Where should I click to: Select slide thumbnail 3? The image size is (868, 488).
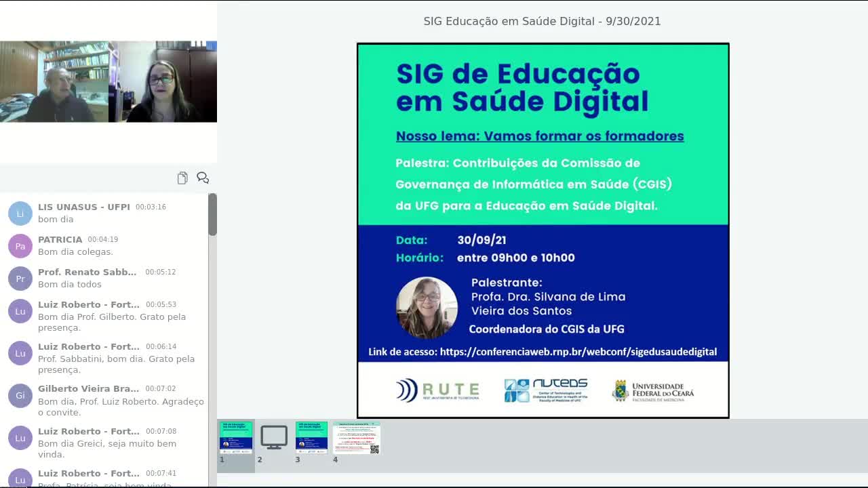coord(311,438)
